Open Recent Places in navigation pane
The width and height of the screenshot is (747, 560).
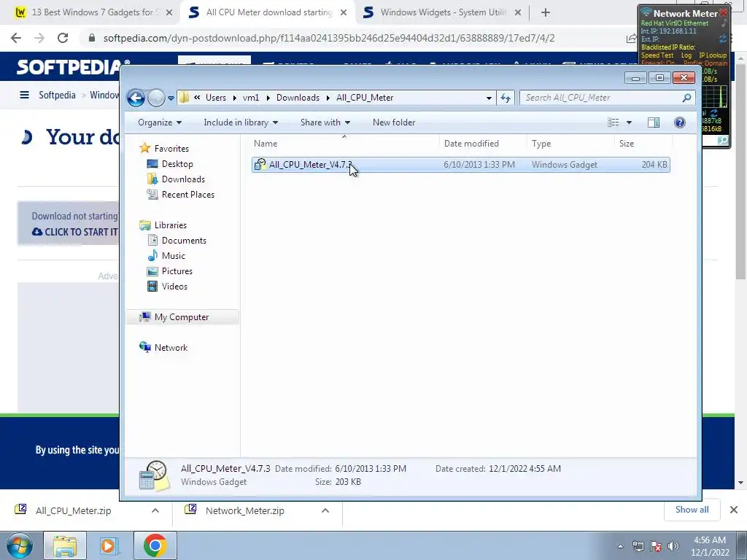point(181,194)
